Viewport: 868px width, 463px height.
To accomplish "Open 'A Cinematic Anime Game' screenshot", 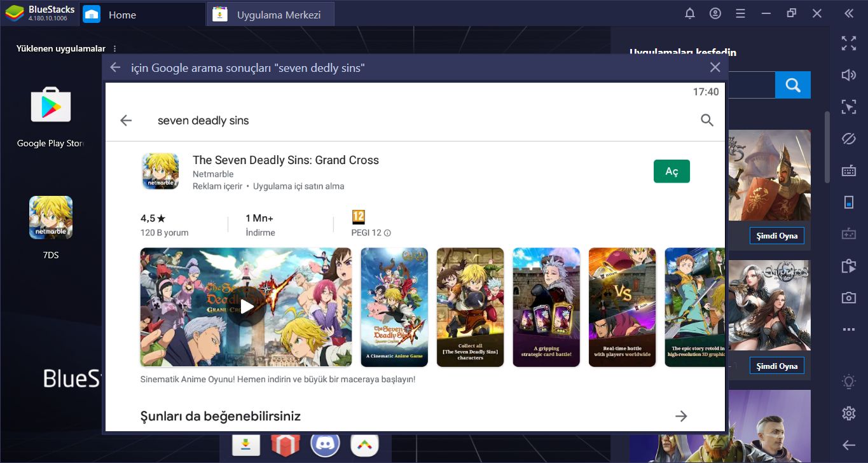I will pos(394,307).
